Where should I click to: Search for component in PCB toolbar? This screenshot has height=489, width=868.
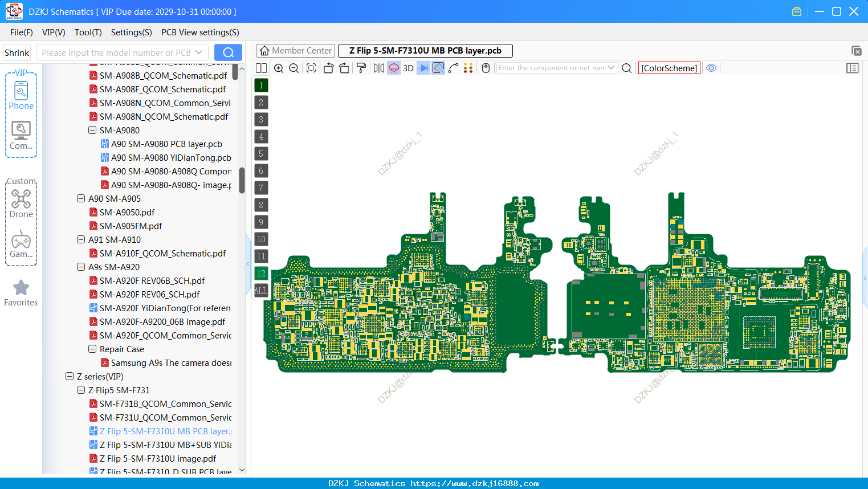(626, 68)
